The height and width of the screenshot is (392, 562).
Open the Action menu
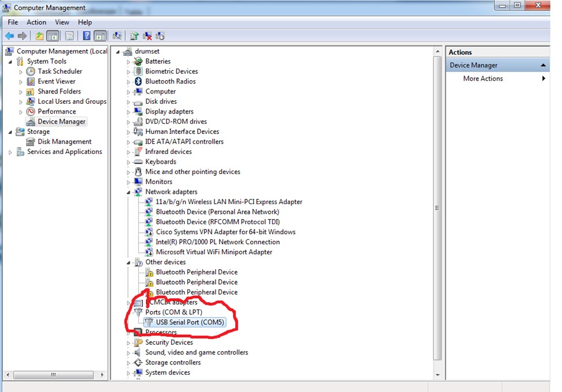coord(36,22)
